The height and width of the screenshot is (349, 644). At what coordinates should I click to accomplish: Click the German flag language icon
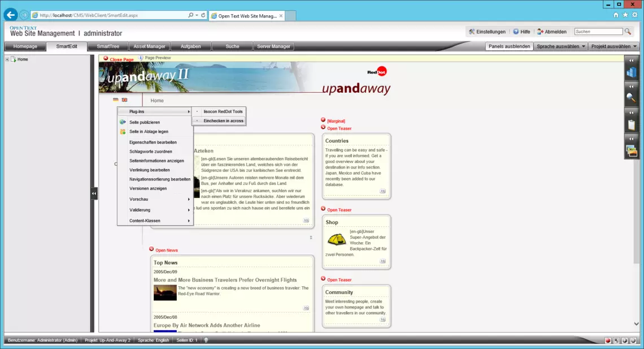[116, 100]
